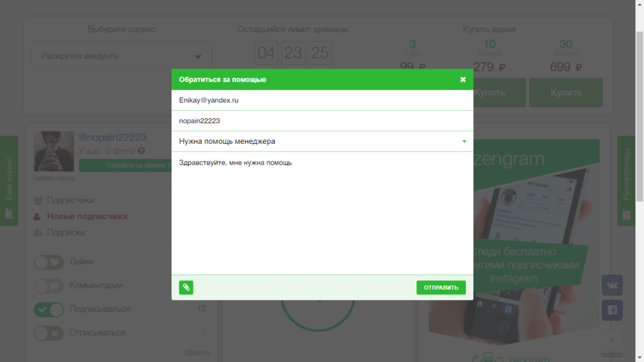
Task: Click the zengram promo banner image
Action: coord(513,242)
